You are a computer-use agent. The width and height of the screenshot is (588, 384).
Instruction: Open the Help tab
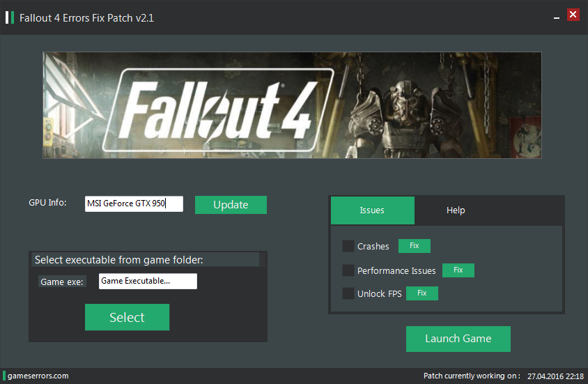pyautogui.click(x=456, y=210)
